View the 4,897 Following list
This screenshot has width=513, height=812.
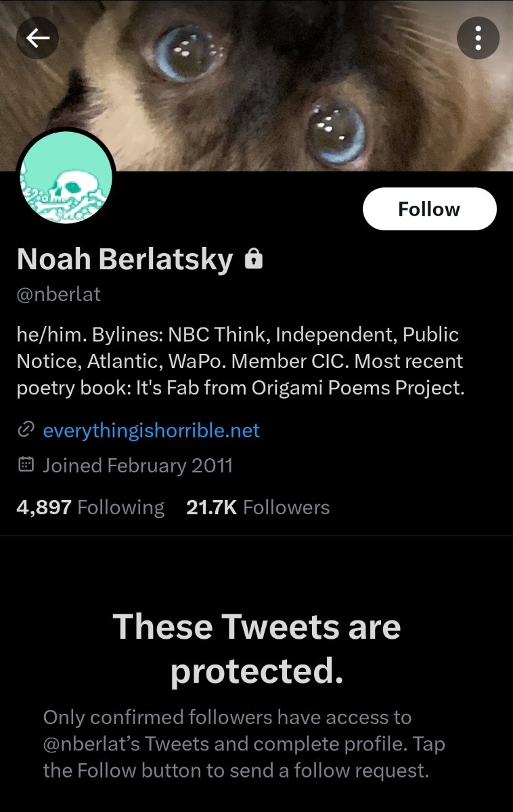tap(90, 507)
